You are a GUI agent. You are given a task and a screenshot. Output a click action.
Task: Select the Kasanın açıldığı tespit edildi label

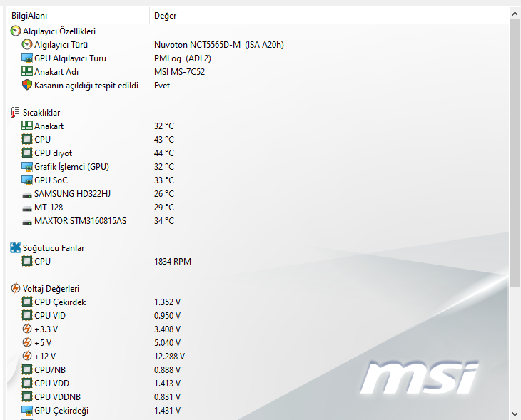(x=86, y=86)
